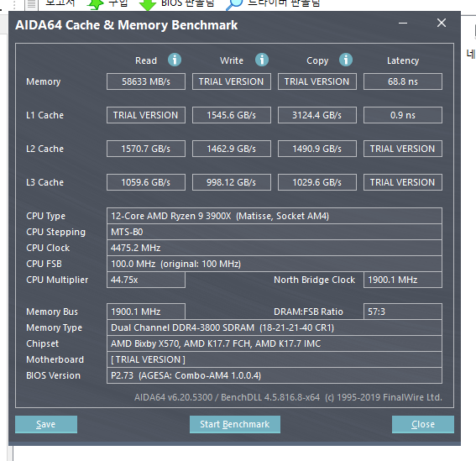Image resolution: width=476 pixels, height=461 pixels.
Task: Click the info icon next to Read
Action: pos(175,60)
